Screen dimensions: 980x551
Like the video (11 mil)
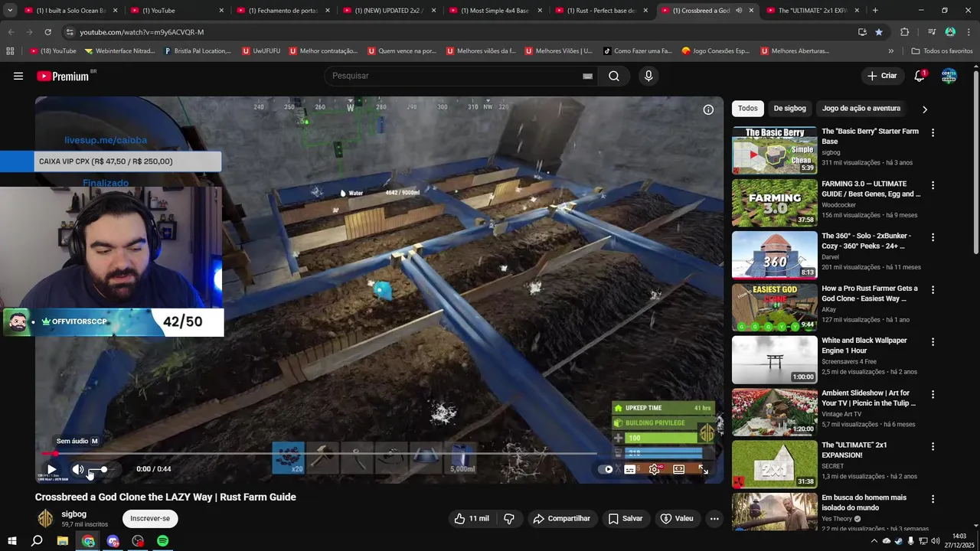(472, 518)
